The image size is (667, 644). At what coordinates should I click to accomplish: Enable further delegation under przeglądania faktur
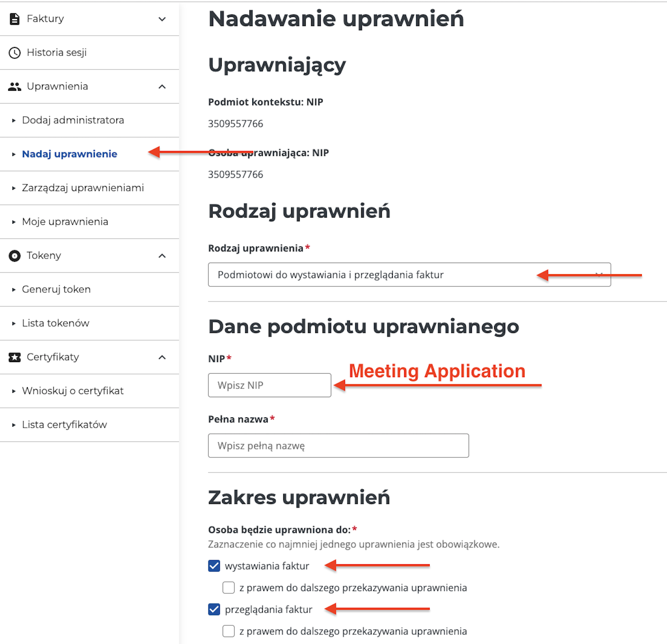(x=229, y=631)
